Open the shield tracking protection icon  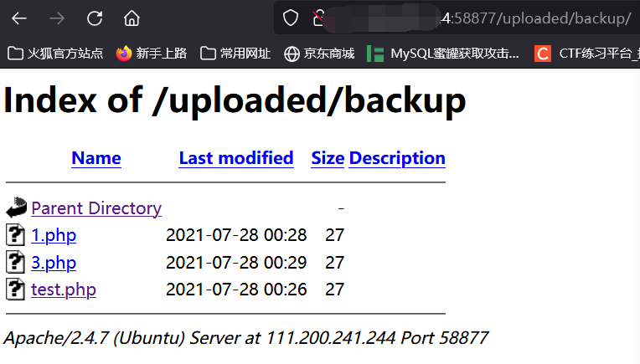click(x=291, y=18)
